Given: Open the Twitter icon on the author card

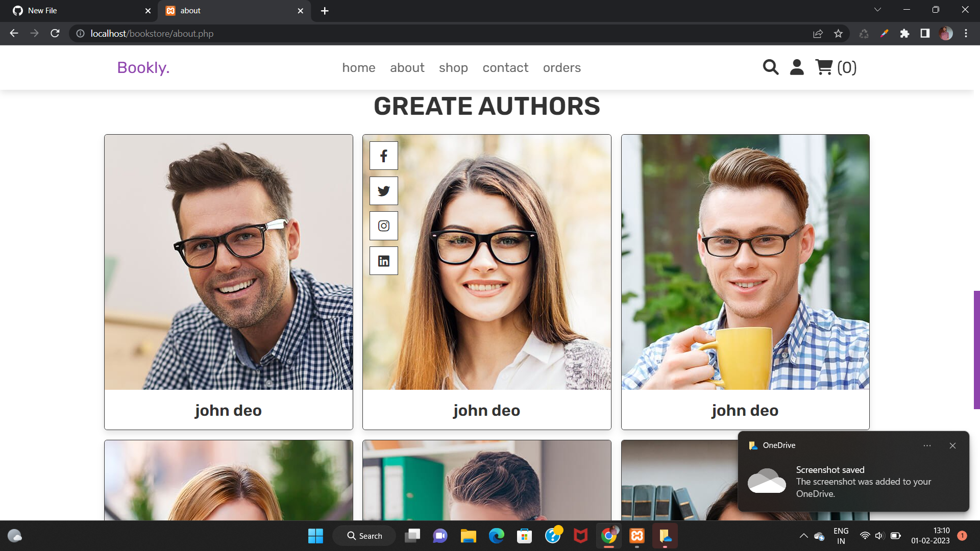Looking at the screenshot, I should [384, 191].
